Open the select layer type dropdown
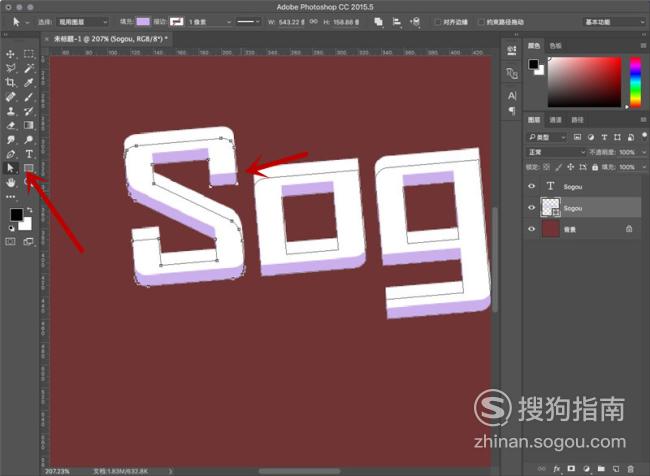Viewport: 650px width, 476px height. 82,22
